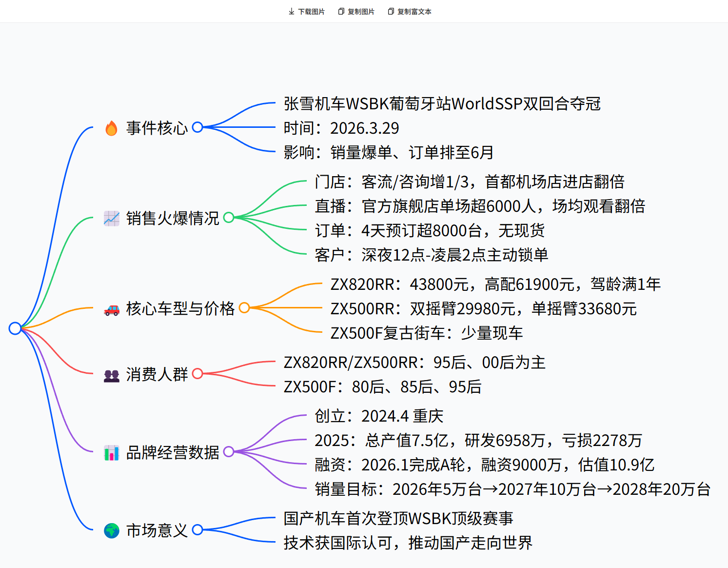Click the chart icon beside 销售火爆情况
This screenshot has width=728, height=568.
pyautogui.click(x=111, y=219)
